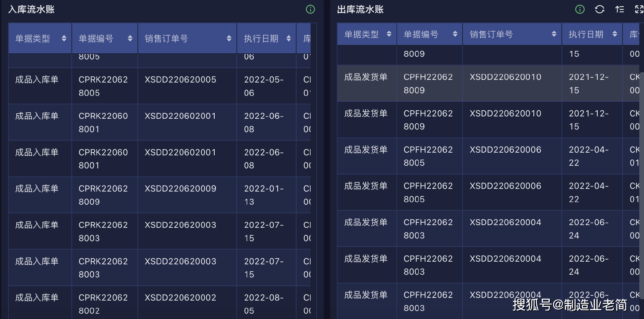Click 执行日期 column header in 入库流水账
This screenshot has width=644, height=319.
coord(266,39)
